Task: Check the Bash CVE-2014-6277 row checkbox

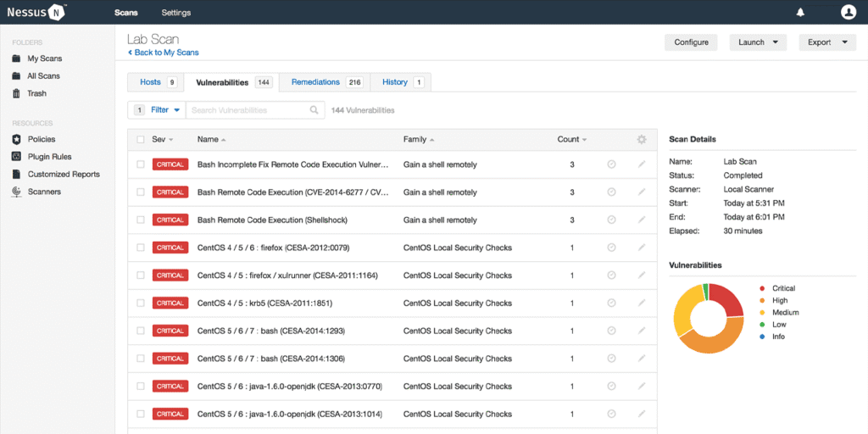Action: (x=141, y=192)
